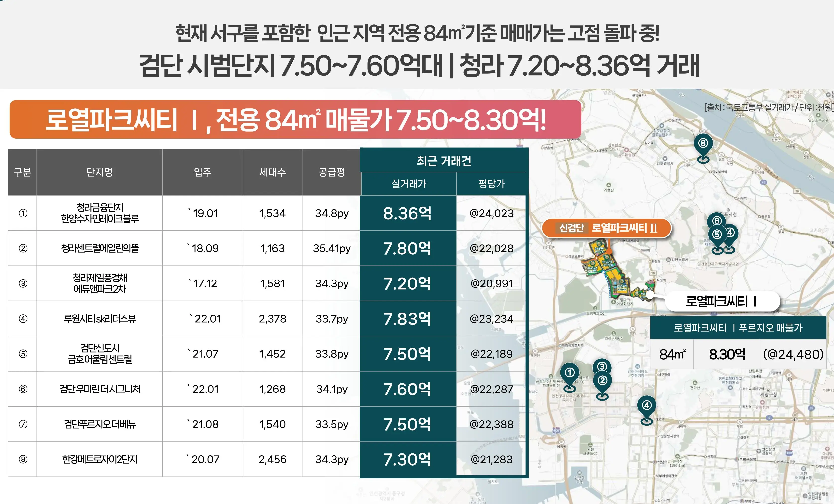
Task: Click map pin number 2 in Cheongna
Action: click(x=602, y=381)
